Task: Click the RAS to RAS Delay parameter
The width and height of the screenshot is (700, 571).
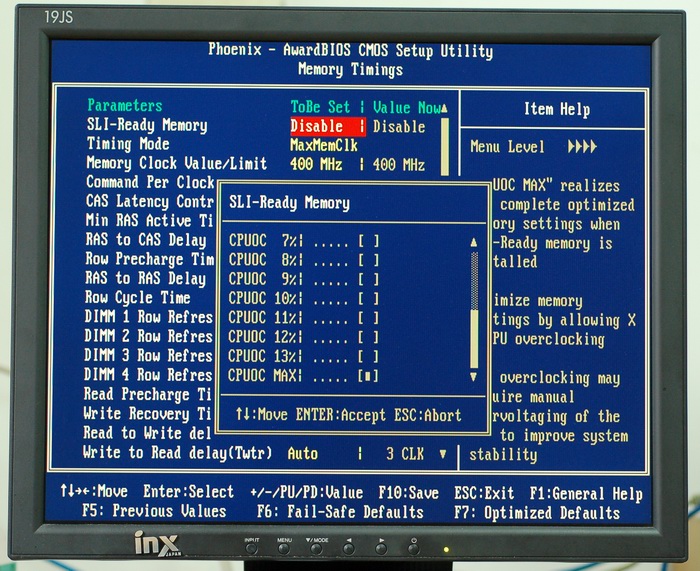Action: 146,278
